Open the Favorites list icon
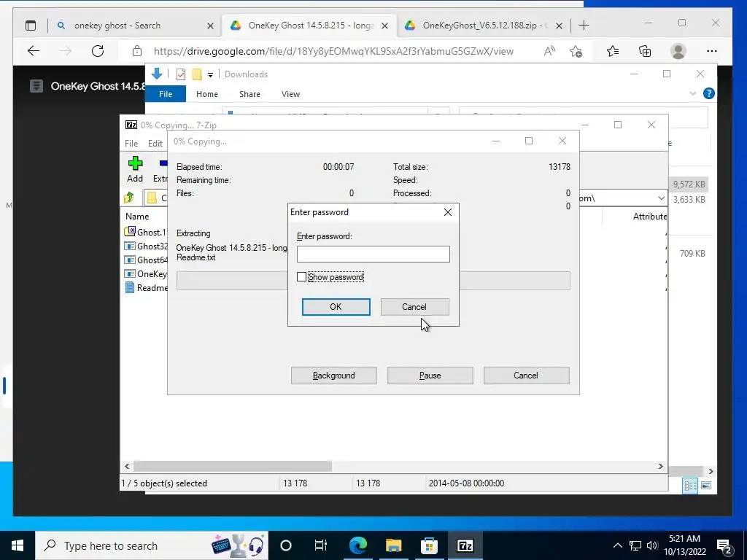 613,50
